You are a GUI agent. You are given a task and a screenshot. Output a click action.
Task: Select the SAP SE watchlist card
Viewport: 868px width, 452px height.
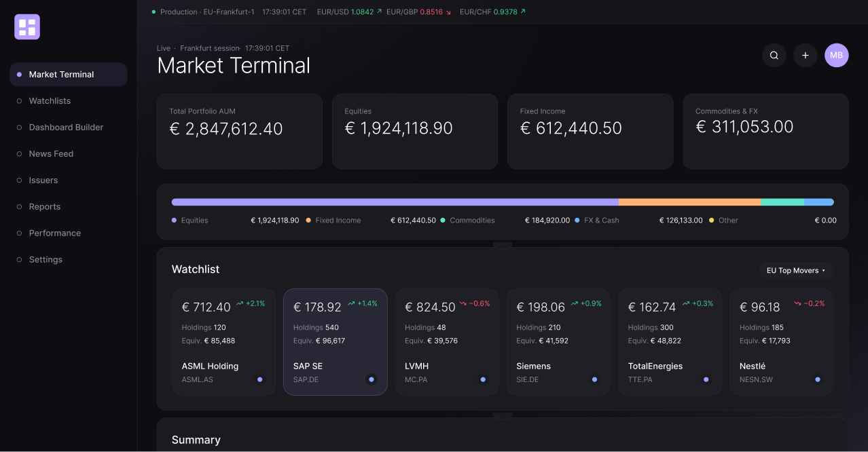pos(336,342)
